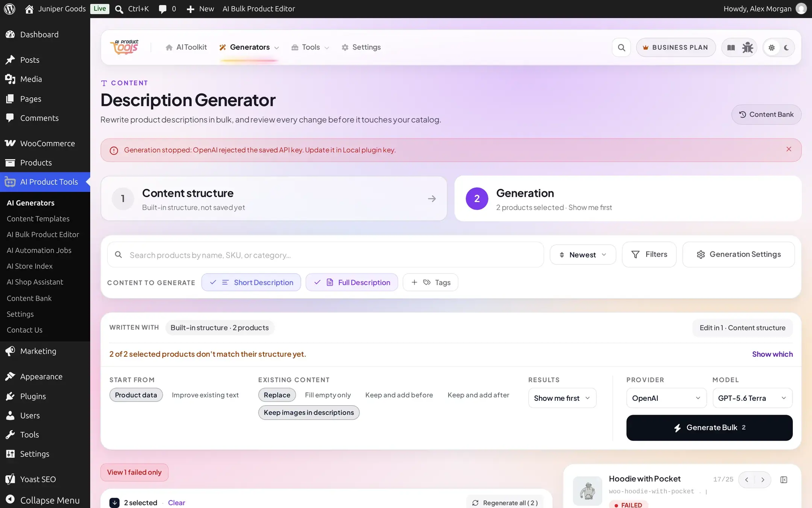Choose Fill empty only option
The width and height of the screenshot is (812, 508).
(x=328, y=395)
